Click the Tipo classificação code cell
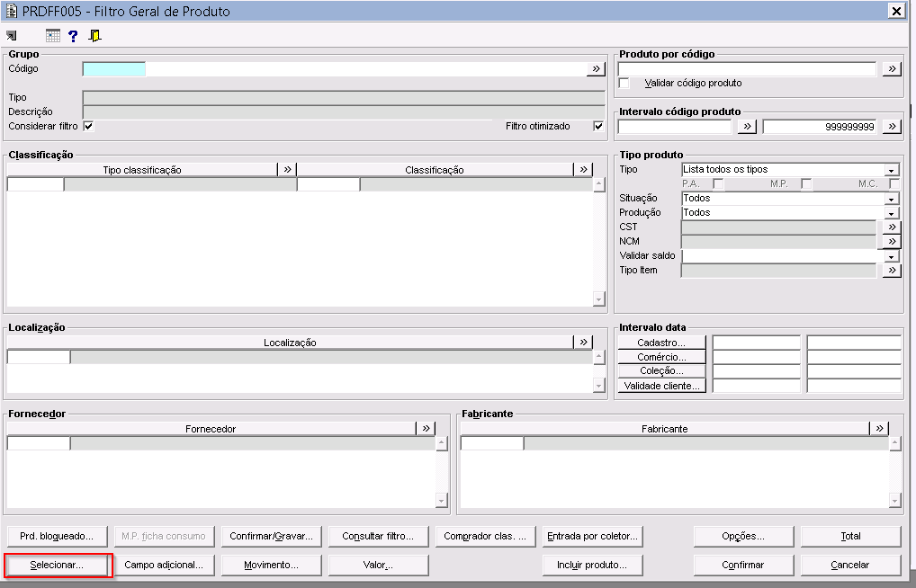Viewport: 916px width, 588px height. click(x=35, y=184)
